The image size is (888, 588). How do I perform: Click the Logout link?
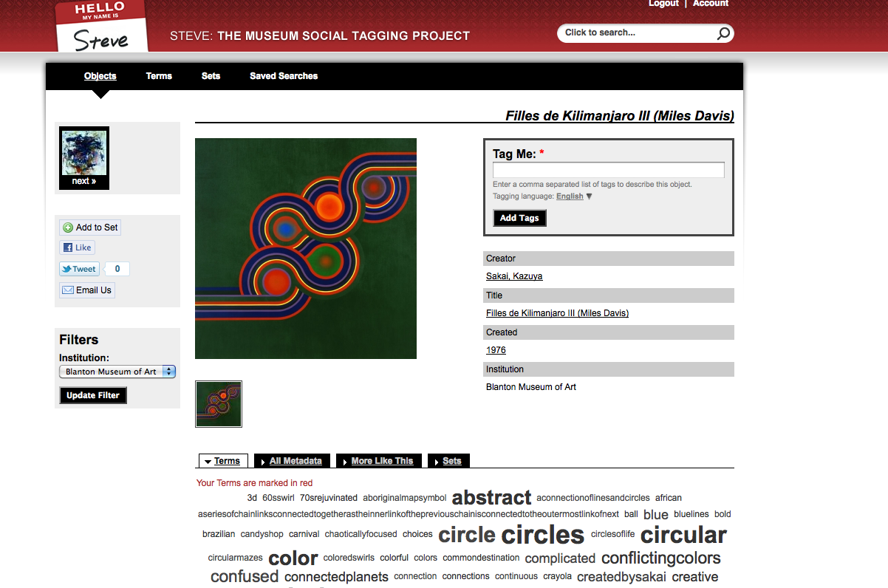[x=663, y=4]
